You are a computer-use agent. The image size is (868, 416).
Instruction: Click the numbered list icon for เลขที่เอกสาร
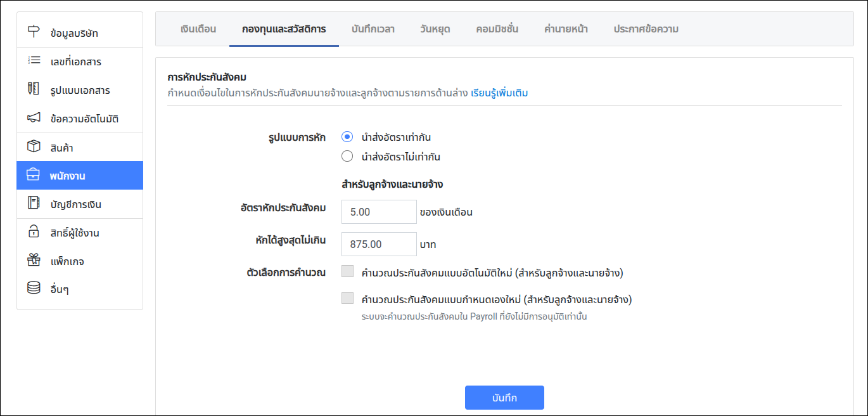[34, 61]
